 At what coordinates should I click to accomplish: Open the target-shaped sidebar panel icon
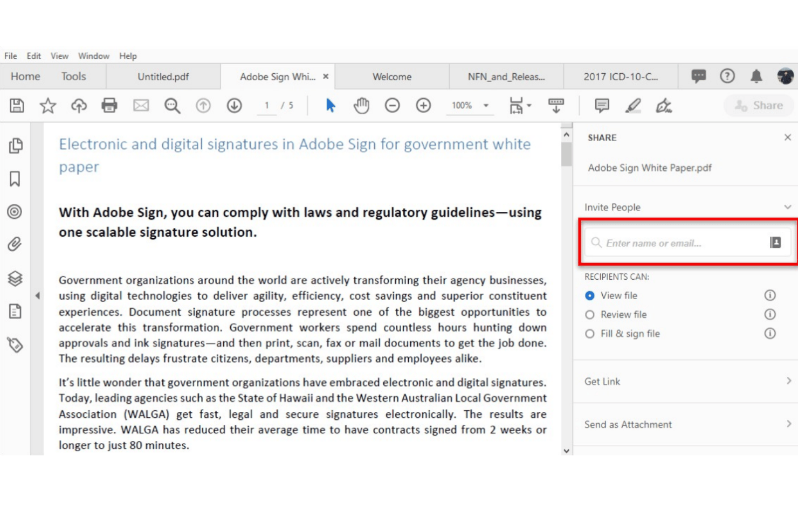coord(15,212)
